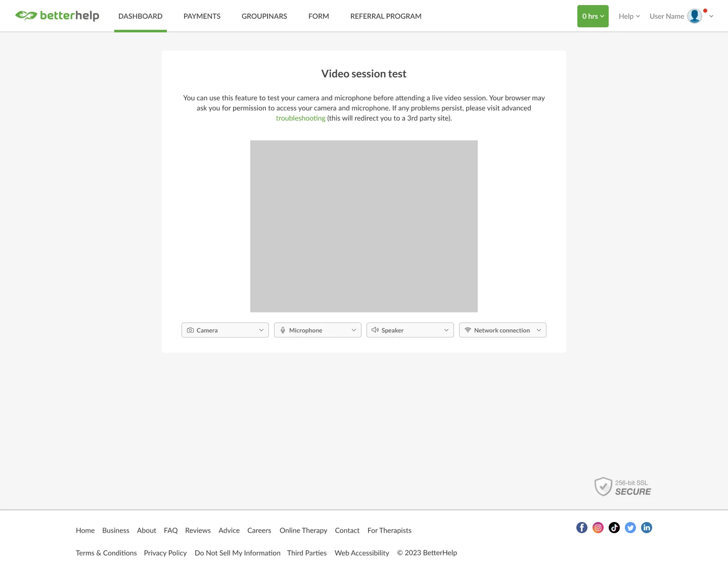The height and width of the screenshot is (565, 728).
Task: Click the © 2023 BetterHelp text
Action: pos(427,553)
